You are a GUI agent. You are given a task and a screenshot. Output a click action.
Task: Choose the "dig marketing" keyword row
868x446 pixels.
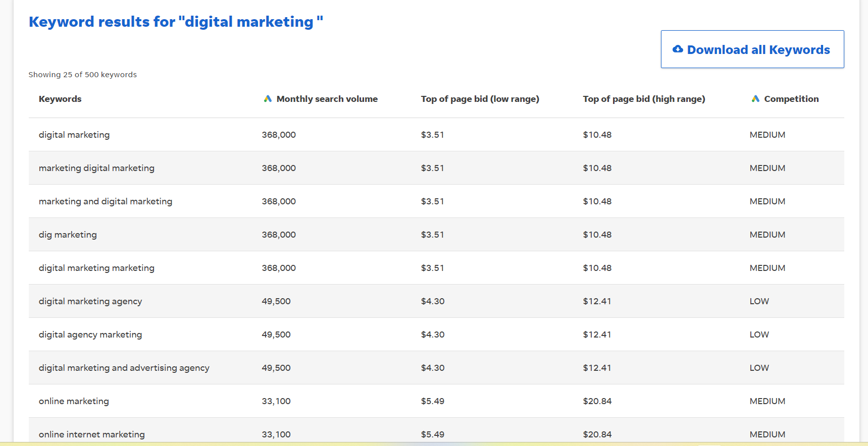tap(68, 235)
